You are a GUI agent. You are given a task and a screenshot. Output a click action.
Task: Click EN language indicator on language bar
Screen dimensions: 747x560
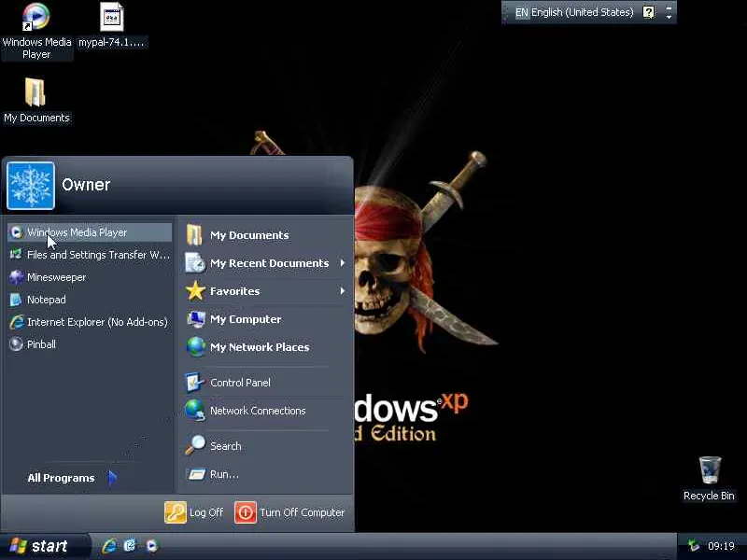click(x=522, y=12)
